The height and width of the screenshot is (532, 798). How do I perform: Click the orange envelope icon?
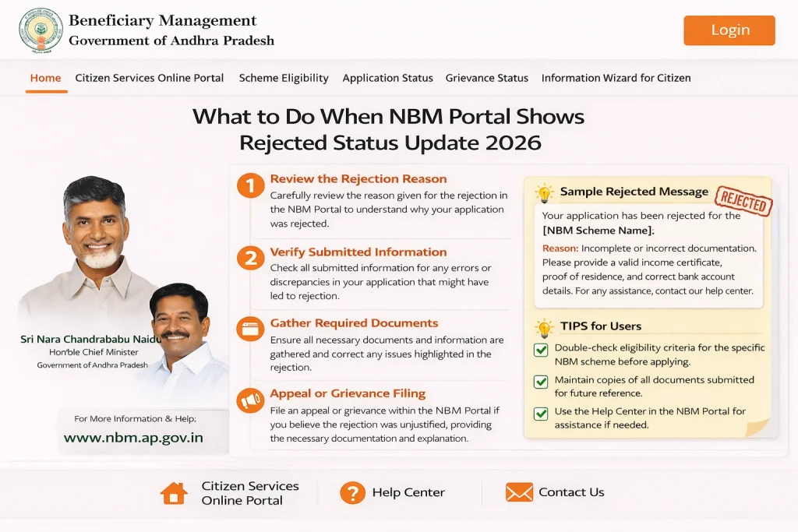pos(519,492)
